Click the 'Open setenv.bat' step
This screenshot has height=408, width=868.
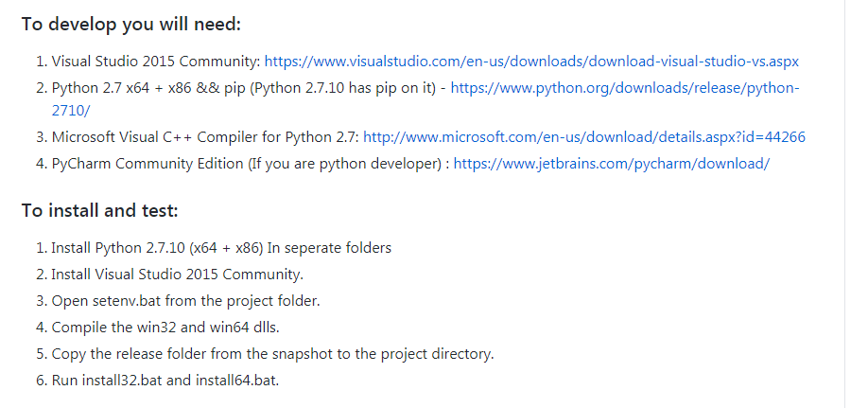pos(104,301)
